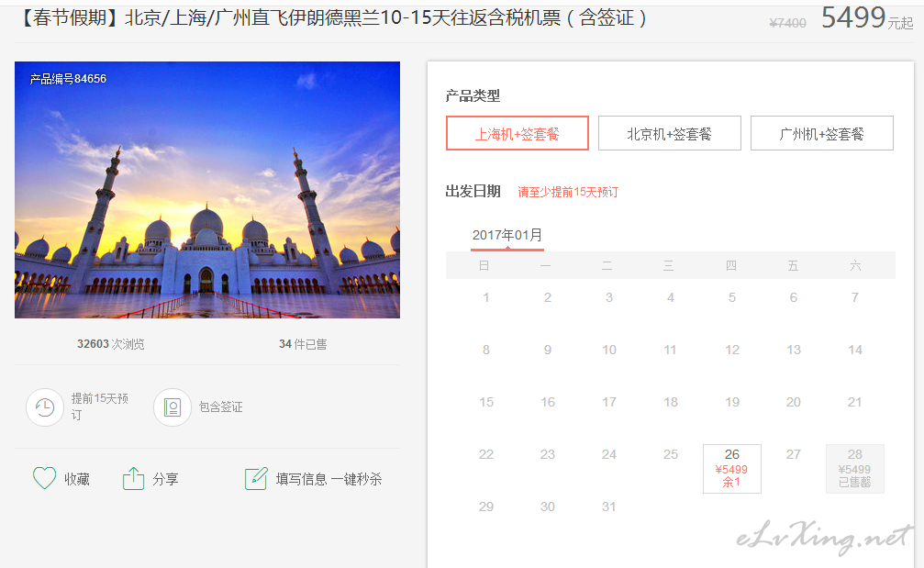
Task: Click the 收藏 label
Action: tap(77, 479)
